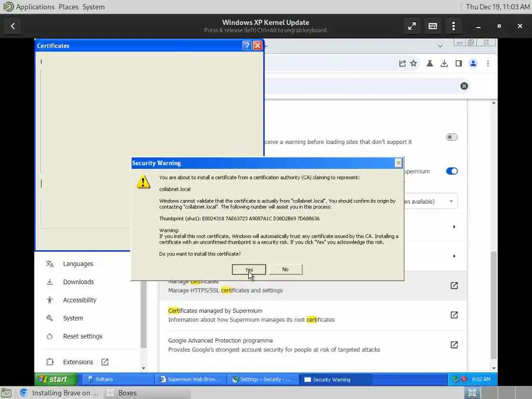This screenshot has height=399, width=532.
Task: Switch to Installing Brave taskbar window
Action: coord(59,393)
